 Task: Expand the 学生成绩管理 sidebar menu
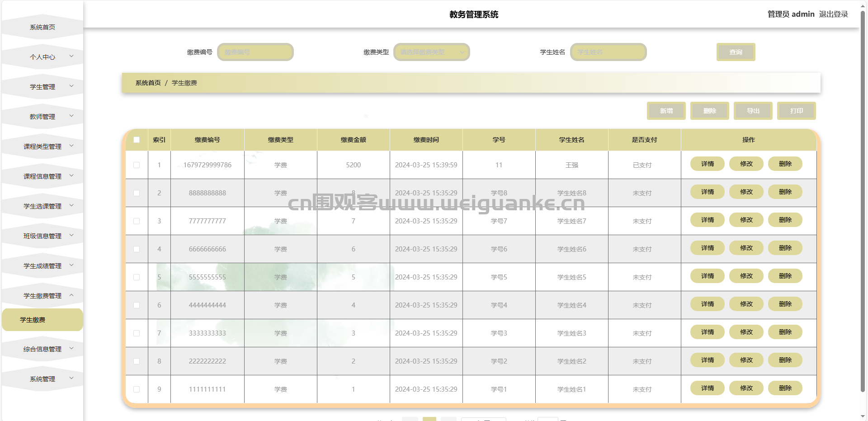42,266
